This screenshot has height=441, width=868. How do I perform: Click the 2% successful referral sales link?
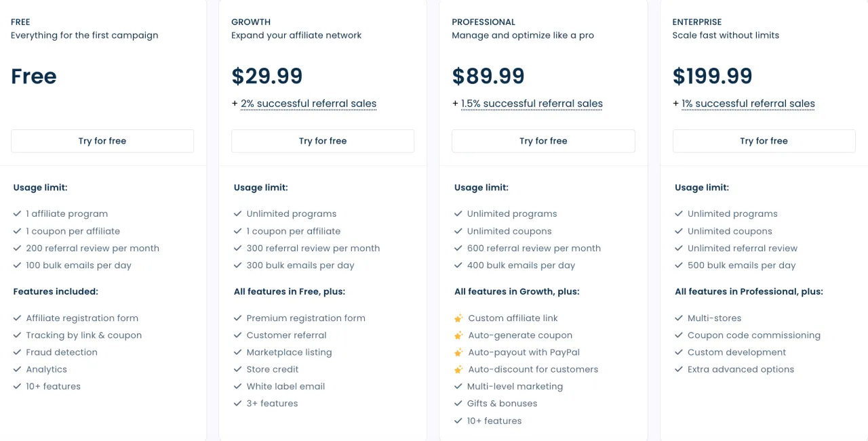pos(309,104)
